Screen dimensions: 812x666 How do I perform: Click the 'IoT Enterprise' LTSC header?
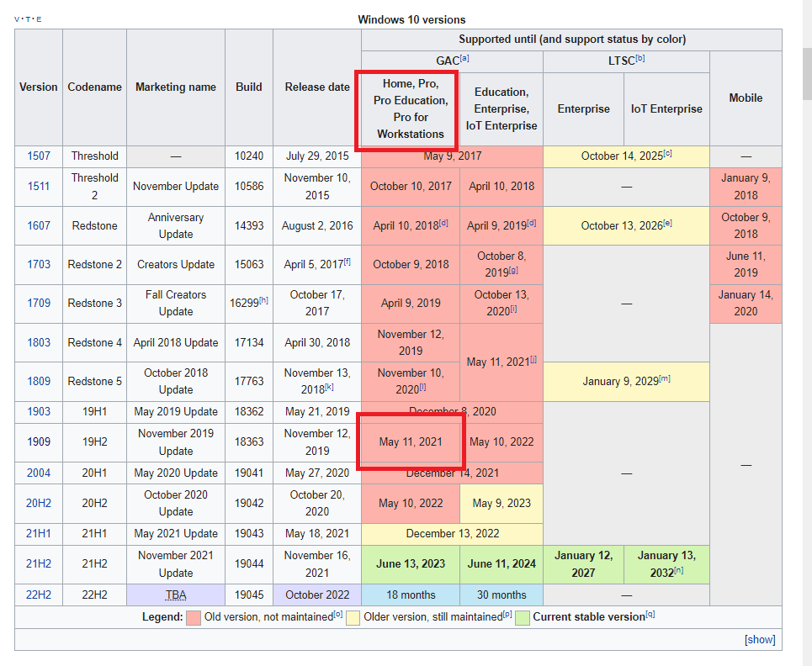click(x=666, y=108)
